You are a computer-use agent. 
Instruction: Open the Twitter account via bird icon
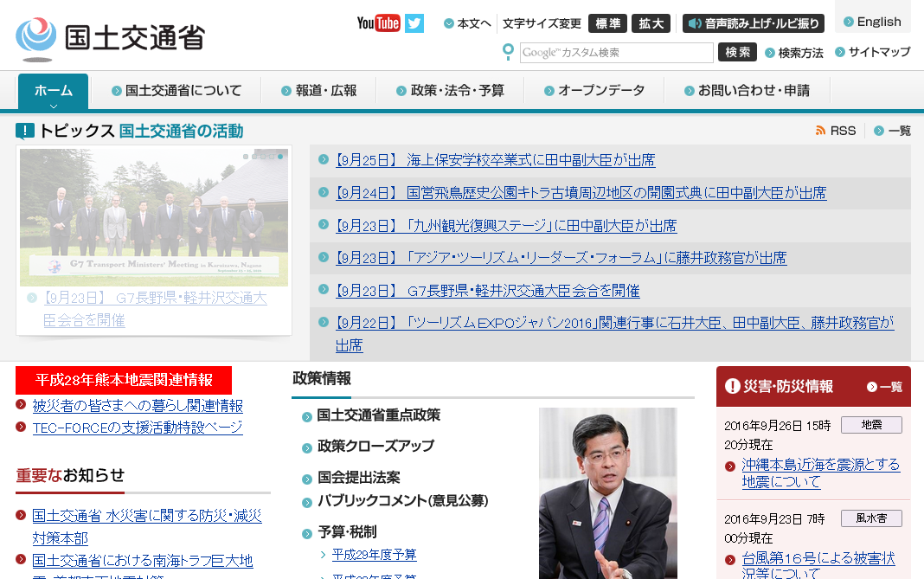pos(414,23)
